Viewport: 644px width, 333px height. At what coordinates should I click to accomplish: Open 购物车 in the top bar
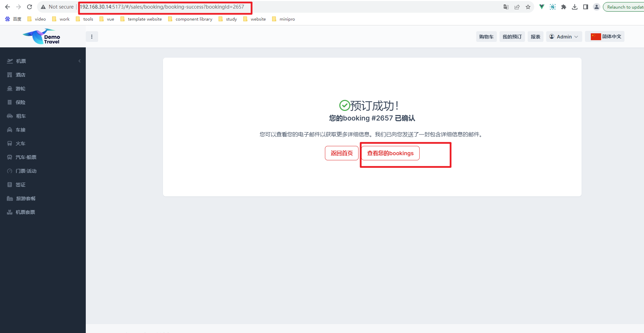[486, 37]
